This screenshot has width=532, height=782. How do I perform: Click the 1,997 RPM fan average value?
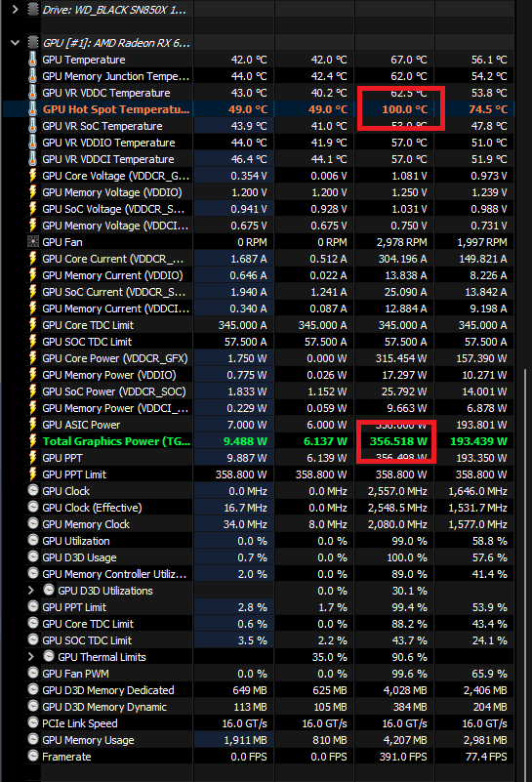coord(482,242)
